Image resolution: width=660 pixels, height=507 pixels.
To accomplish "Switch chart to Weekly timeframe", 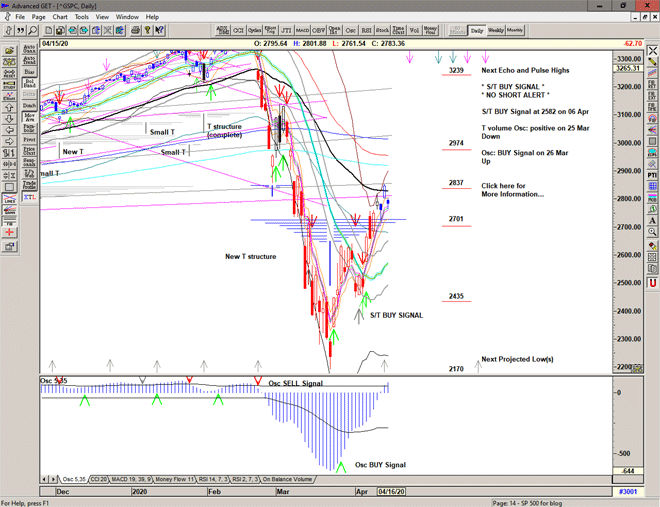I will pos(496,30).
